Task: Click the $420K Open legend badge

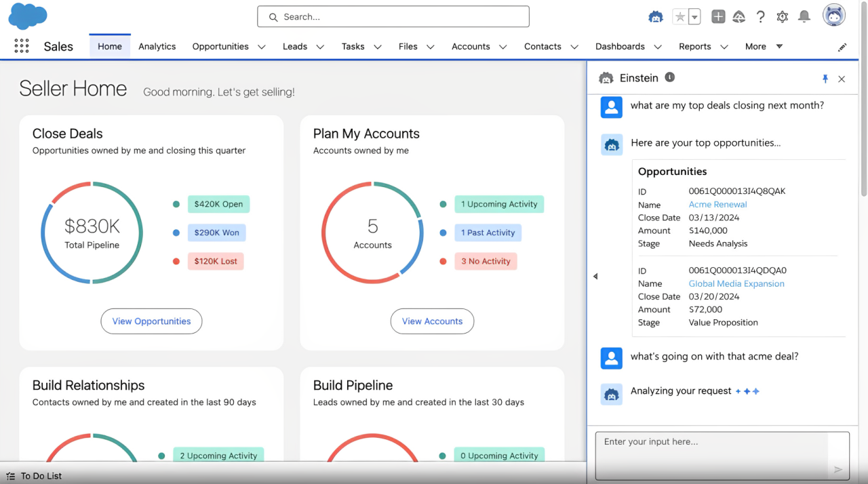Action: point(218,204)
